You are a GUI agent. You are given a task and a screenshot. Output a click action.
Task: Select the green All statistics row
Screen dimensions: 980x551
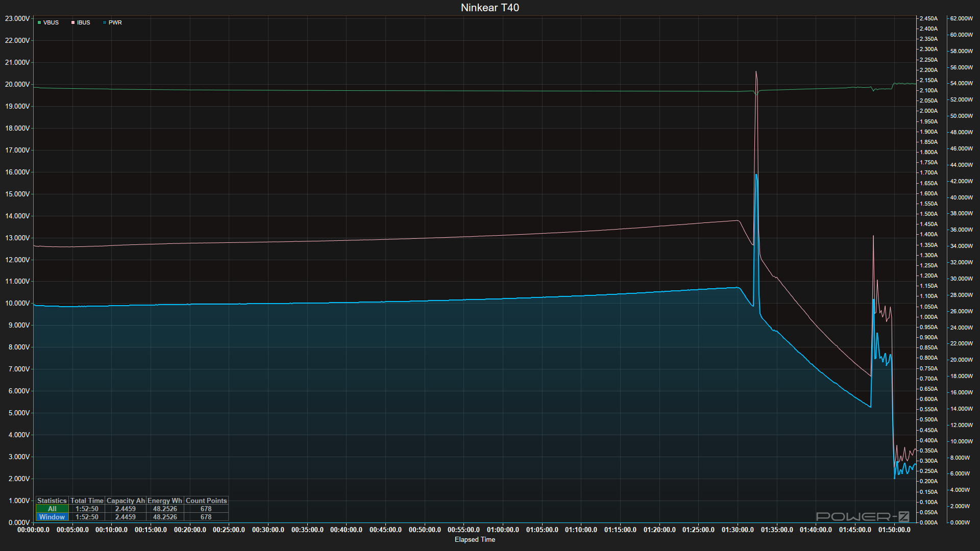[x=52, y=509]
